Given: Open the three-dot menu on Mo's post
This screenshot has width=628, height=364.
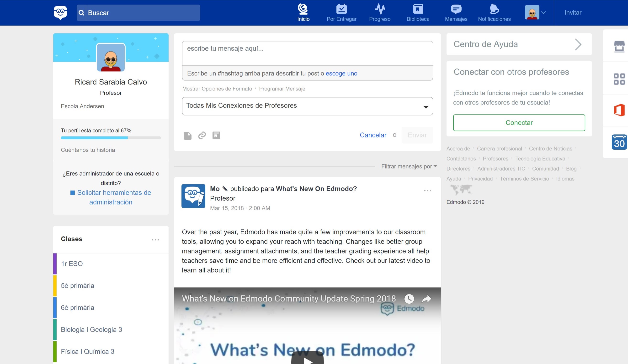Looking at the screenshot, I should pos(427,191).
